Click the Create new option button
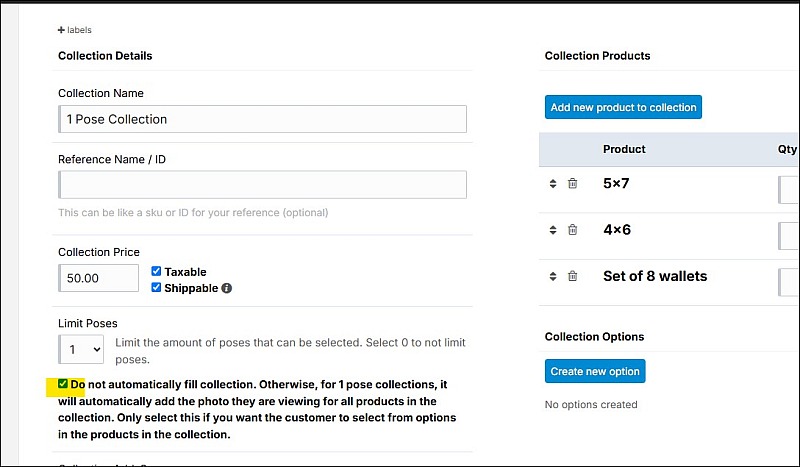The height and width of the screenshot is (467, 800). coord(595,371)
